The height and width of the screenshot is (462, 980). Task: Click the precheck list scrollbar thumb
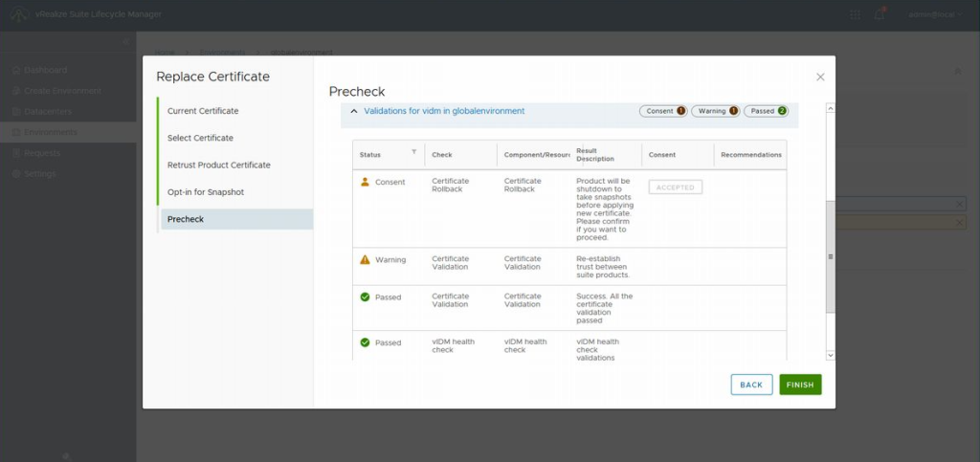click(x=831, y=256)
